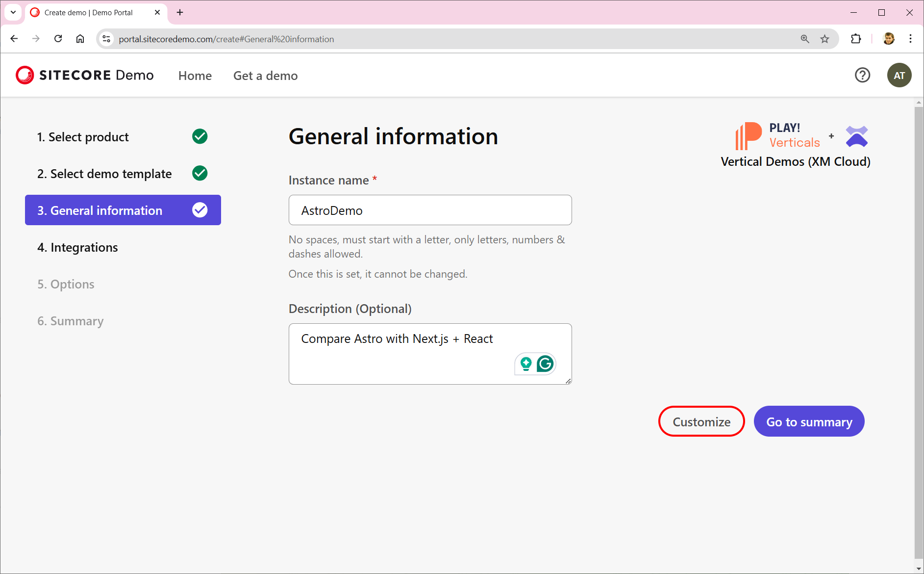The width and height of the screenshot is (924, 574).
Task: Click the General information step checkmark
Action: pyautogui.click(x=199, y=210)
